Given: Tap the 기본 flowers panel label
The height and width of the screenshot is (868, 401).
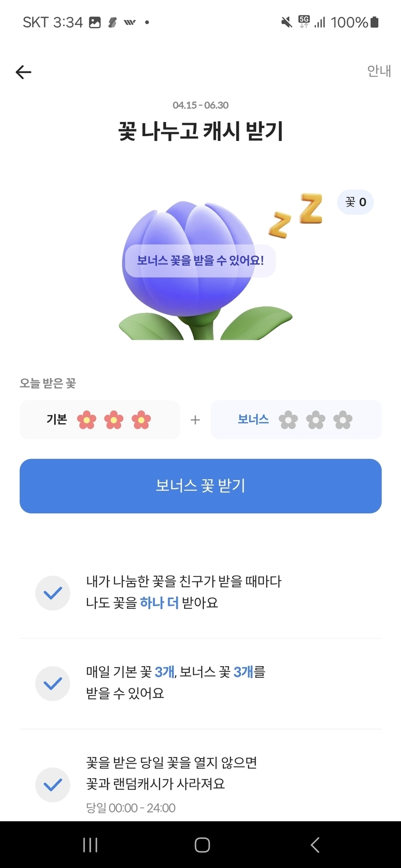Looking at the screenshot, I should click(57, 420).
